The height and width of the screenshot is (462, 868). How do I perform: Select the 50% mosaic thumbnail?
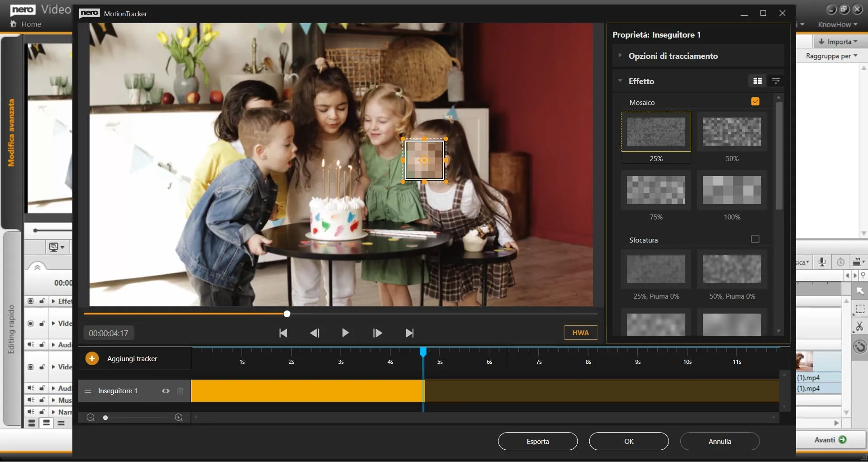pos(731,132)
